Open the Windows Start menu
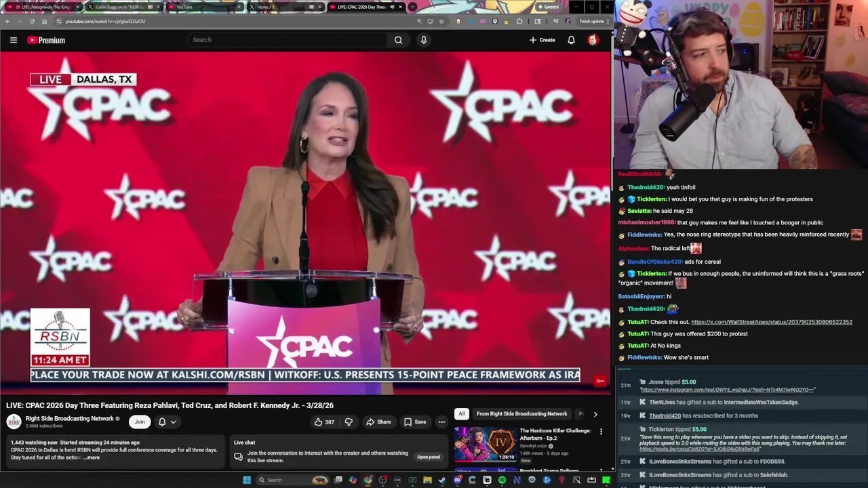Viewport: 868px width, 488px height. 248,480
